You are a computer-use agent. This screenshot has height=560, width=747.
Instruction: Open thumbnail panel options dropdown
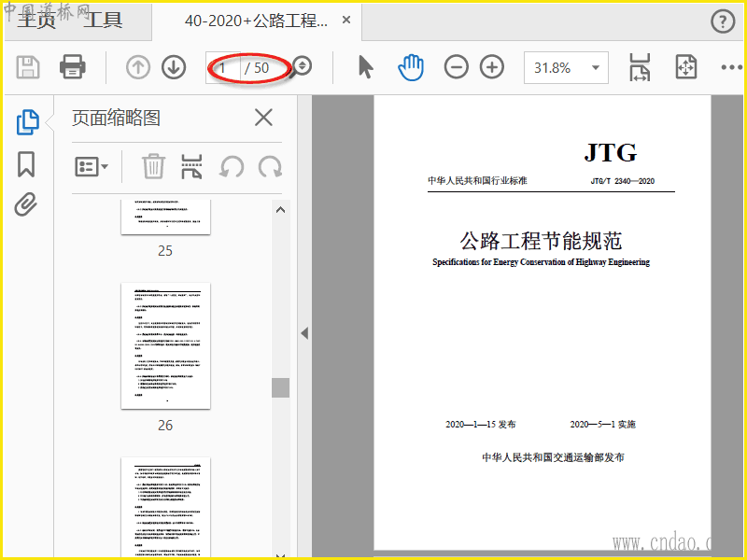coord(92,167)
